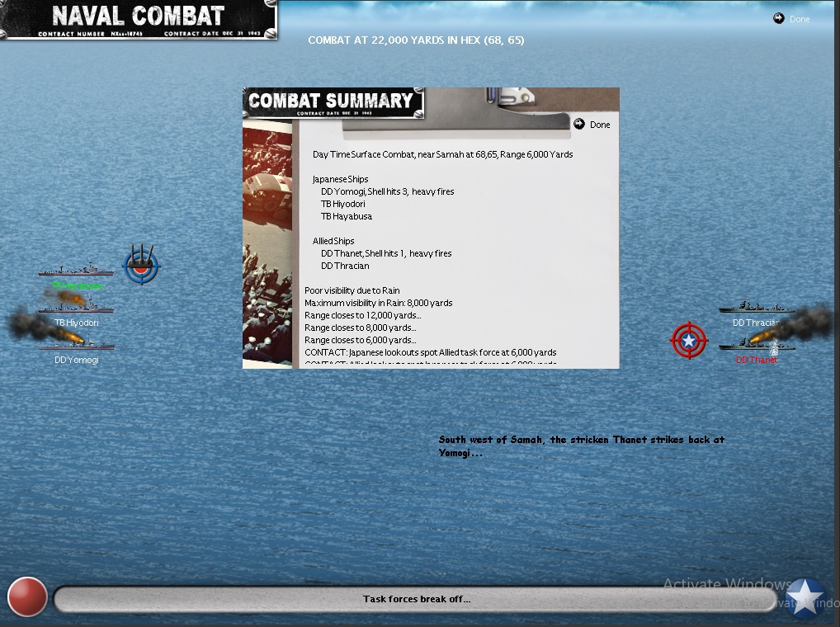This screenshot has width=840, height=627.
Task: Select the TB Hiyodori ship silhouette
Action: [76, 307]
